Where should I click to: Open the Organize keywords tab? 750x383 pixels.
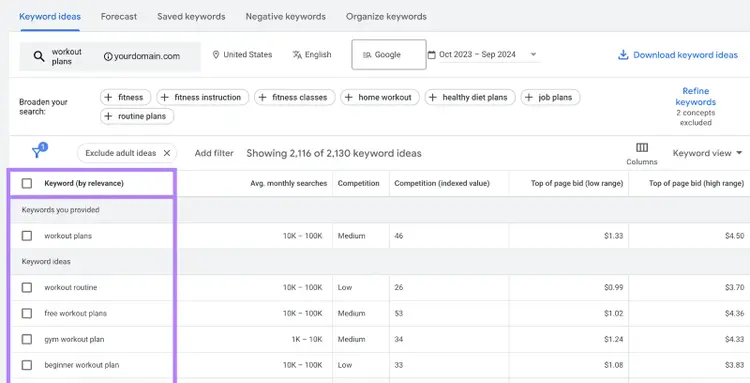tap(386, 16)
